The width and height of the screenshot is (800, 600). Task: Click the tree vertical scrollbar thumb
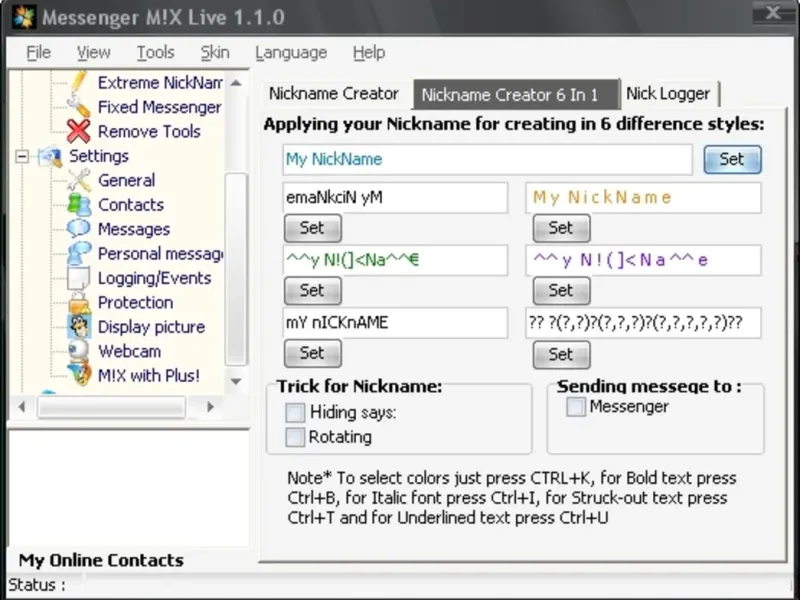(236, 269)
